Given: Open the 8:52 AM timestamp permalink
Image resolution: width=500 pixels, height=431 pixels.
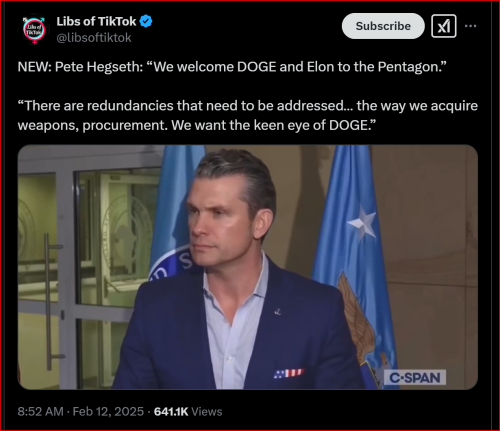Looking at the screenshot, I should click(x=40, y=412).
